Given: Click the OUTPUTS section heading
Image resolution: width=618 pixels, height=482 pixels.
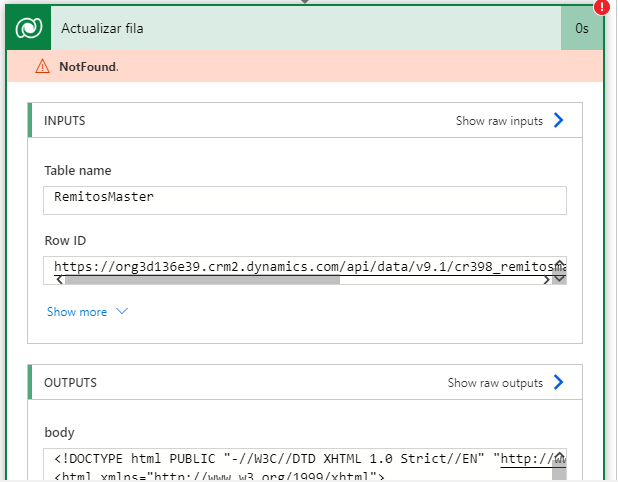Looking at the screenshot, I should coord(70,383).
